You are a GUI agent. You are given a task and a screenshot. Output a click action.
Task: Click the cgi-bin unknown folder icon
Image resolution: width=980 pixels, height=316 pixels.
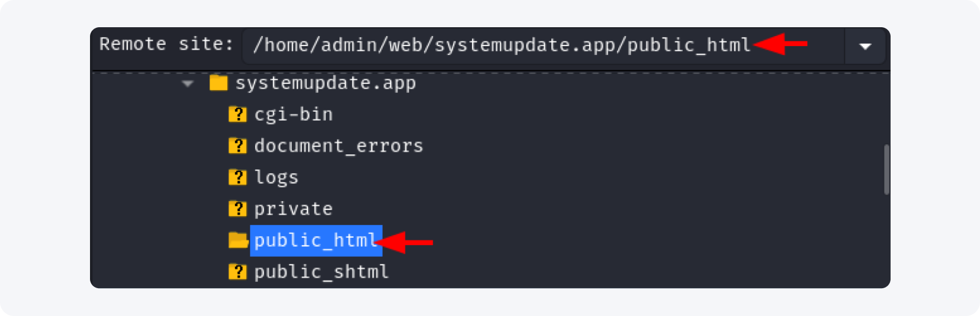(237, 114)
